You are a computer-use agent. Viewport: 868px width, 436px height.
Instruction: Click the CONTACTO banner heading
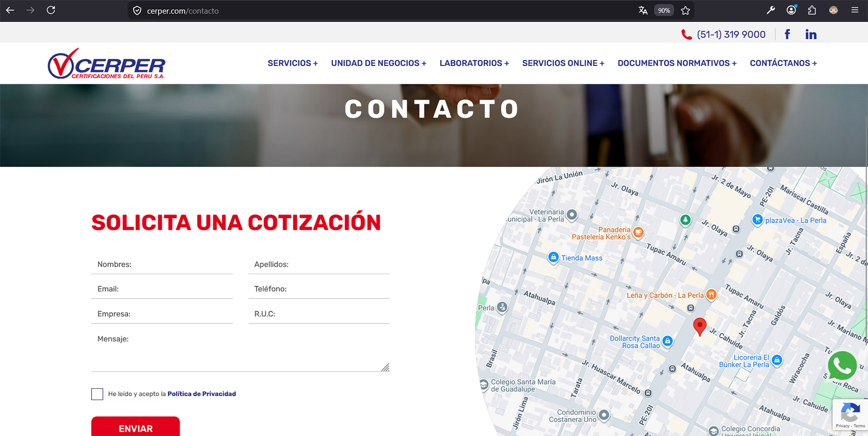[x=432, y=109]
